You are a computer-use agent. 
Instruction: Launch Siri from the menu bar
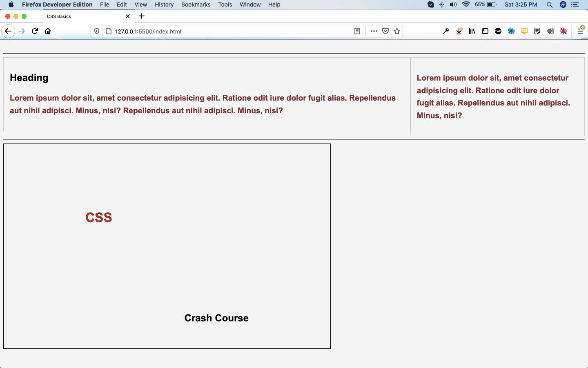pyautogui.click(x=563, y=4)
